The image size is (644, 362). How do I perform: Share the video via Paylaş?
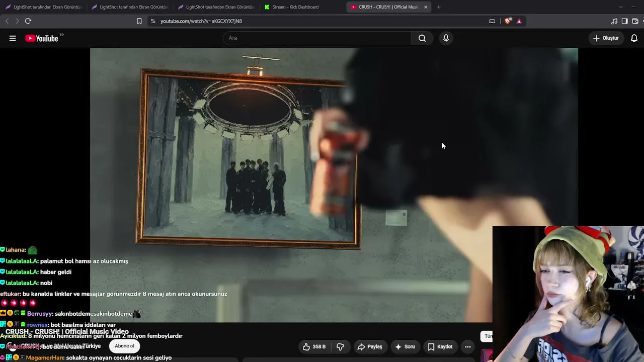click(x=370, y=346)
